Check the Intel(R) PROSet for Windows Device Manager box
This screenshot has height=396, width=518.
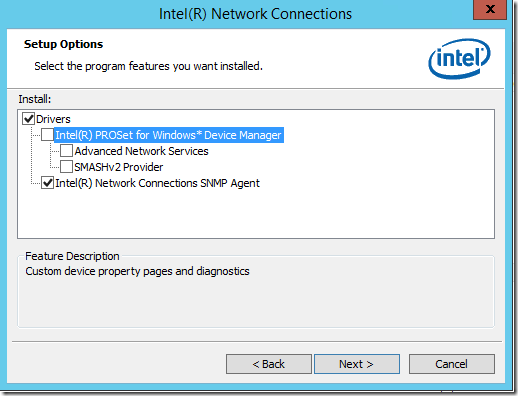(47, 135)
